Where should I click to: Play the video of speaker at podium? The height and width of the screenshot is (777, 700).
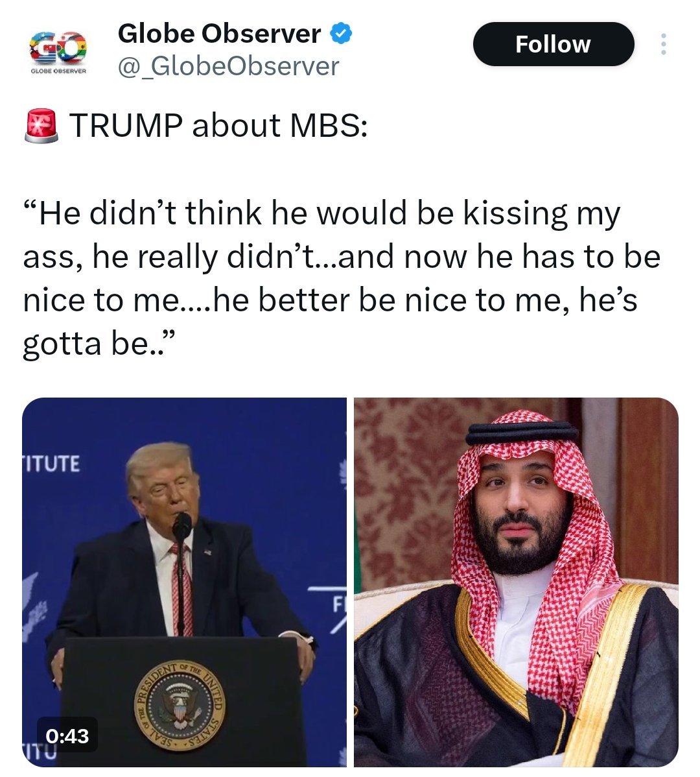click(x=184, y=582)
